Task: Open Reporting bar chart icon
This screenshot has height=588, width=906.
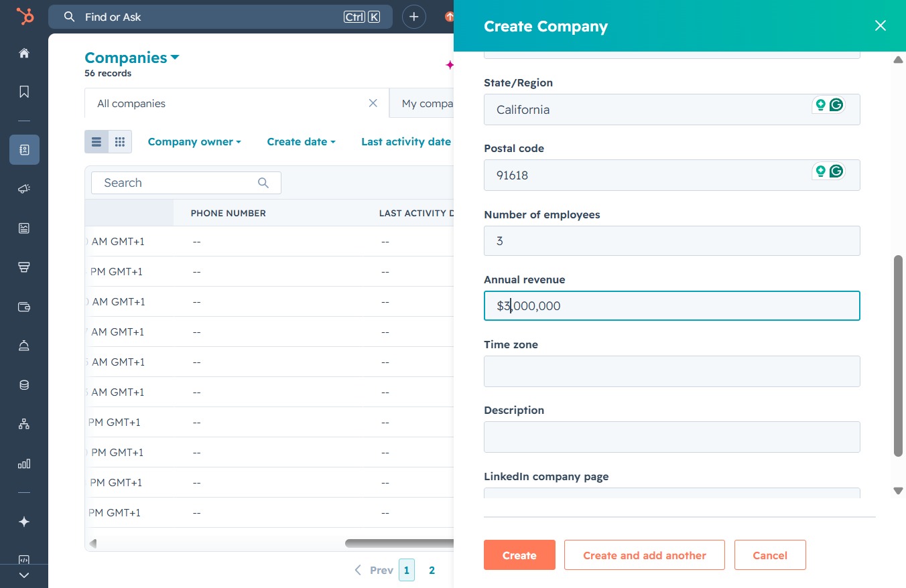Action: [x=24, y=463]
